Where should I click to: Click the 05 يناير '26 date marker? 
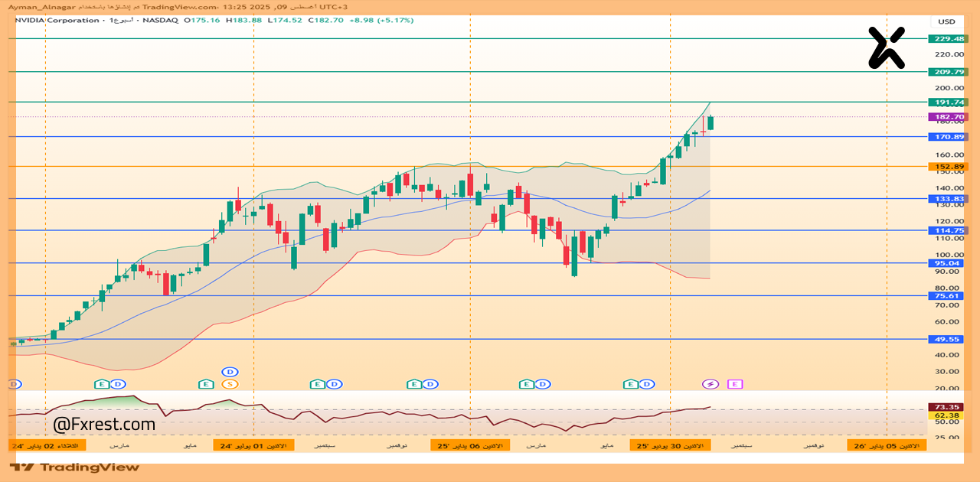(x=887, y=445)
